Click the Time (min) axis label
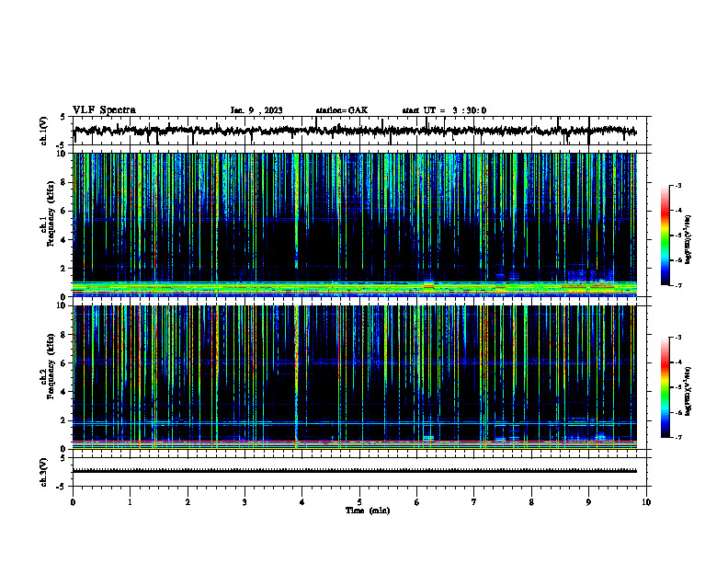This screenshot has width=728, height=563. (x=368, y=511)
